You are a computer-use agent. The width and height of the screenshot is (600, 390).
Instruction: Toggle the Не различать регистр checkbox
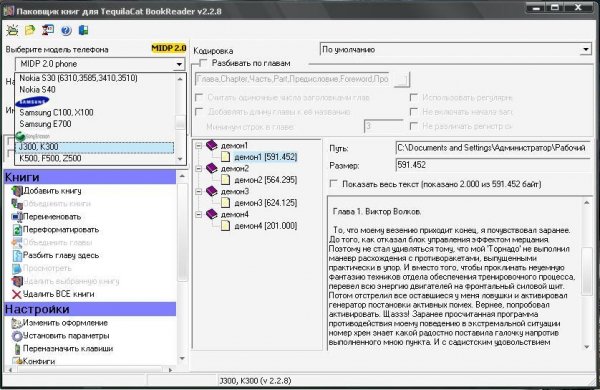[413, 126]
